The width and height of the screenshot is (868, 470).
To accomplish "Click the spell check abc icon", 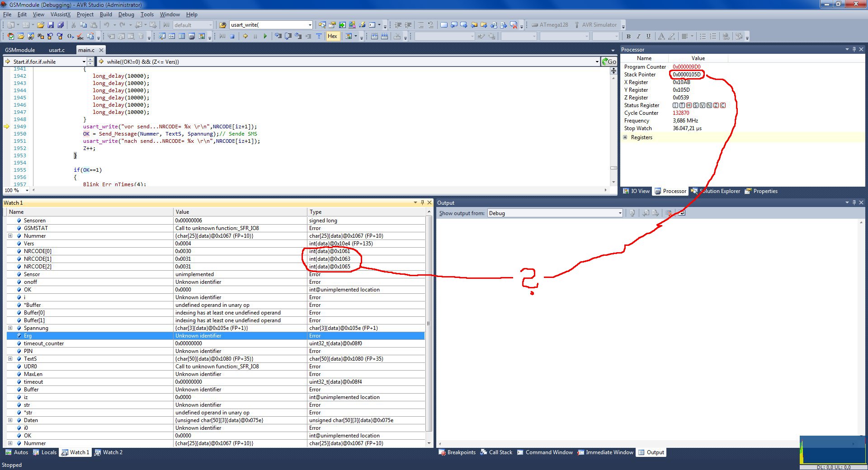I will pyautogui.click(x=80, y=36).
